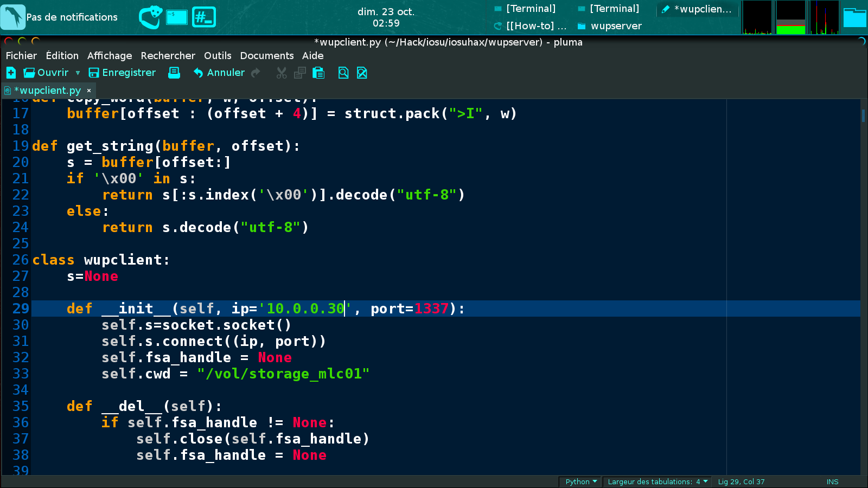Launch the root terminal panel icon
Screen dimensions: 868x488
click(x=204, y=17)
